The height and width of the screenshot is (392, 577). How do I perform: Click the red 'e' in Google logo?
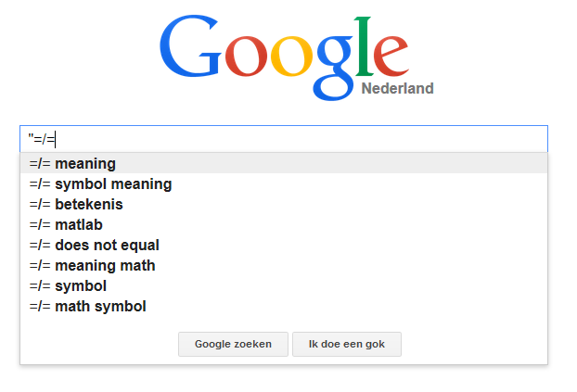click(x=391, y=56)
